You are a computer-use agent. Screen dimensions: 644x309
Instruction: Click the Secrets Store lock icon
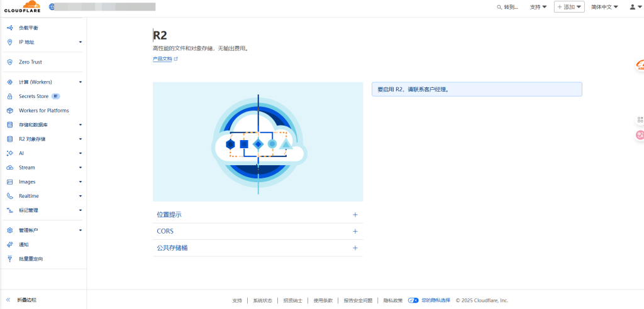pos(10,97)
